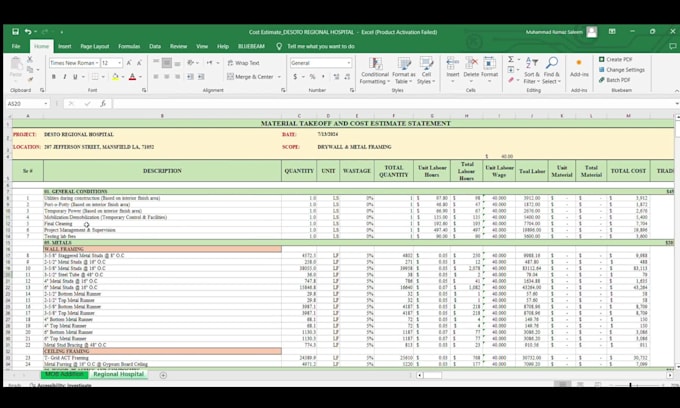Switch to the Page Layout tab
The width and height of the screenshot is (680, 408).
[x=95, y=46]
